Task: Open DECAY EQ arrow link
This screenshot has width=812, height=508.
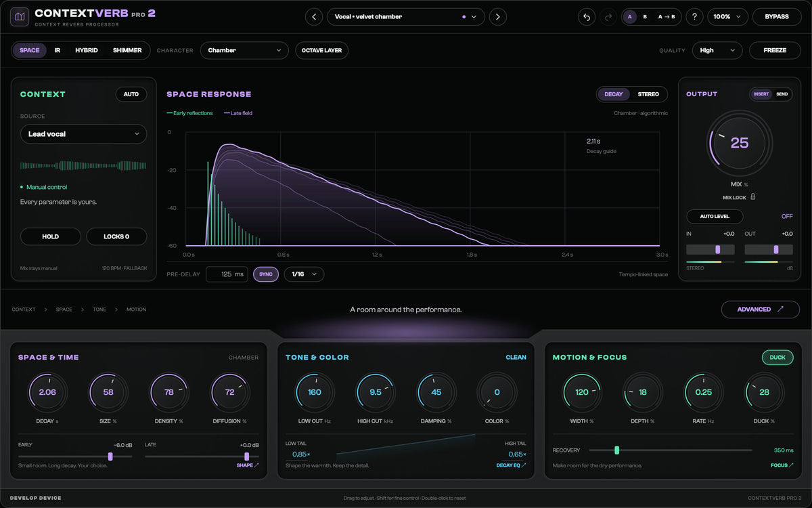Action: click(x=511, y=465)
